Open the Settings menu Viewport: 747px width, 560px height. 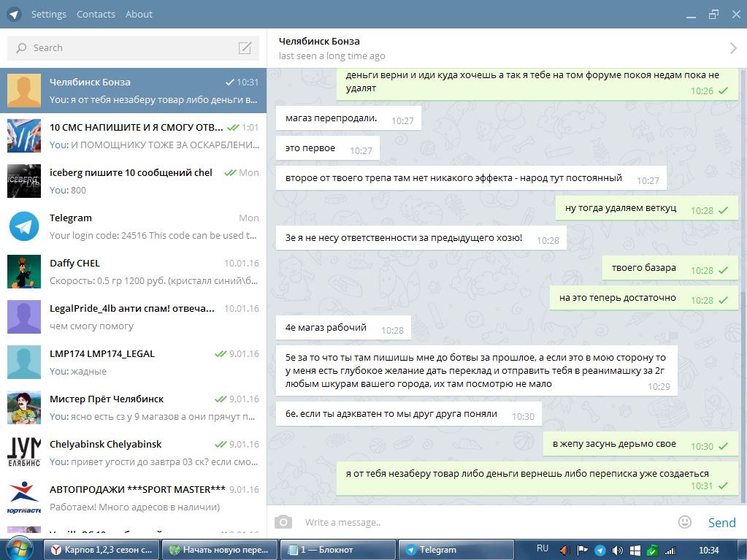point(49,15)
